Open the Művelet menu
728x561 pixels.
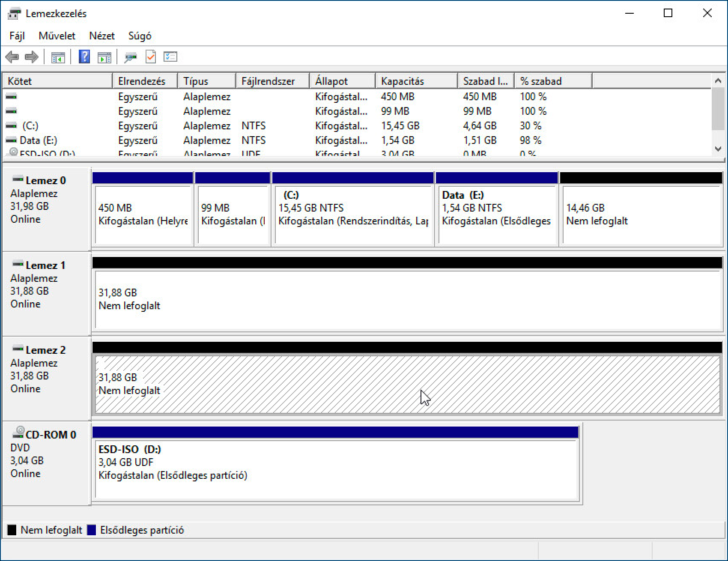[x=57, y=36]
